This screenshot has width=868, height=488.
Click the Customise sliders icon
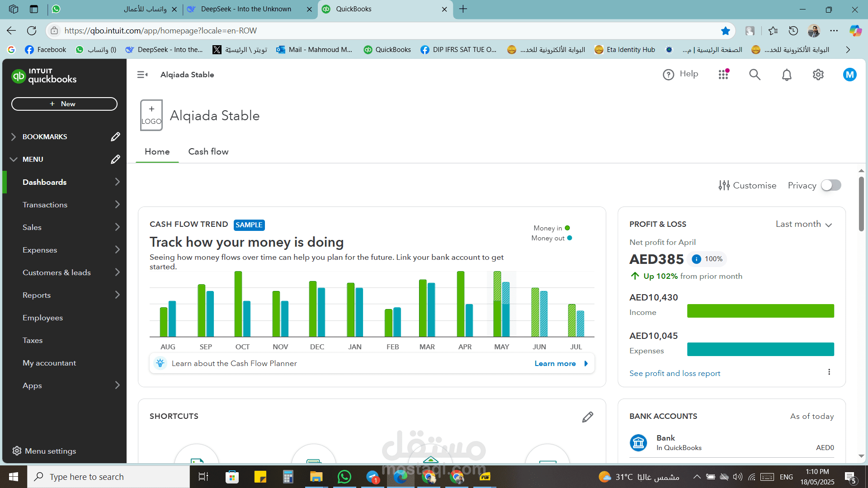tap(724, 185)
